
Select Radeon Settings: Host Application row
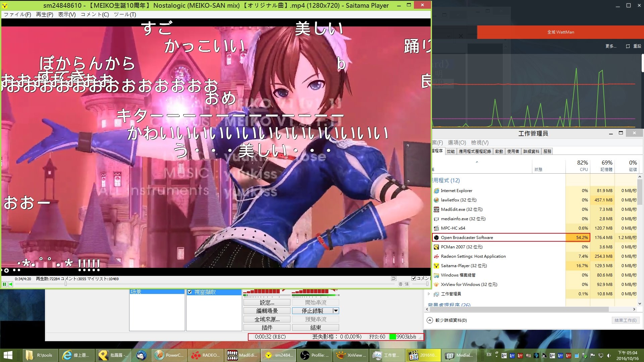[x=535, y=256]
